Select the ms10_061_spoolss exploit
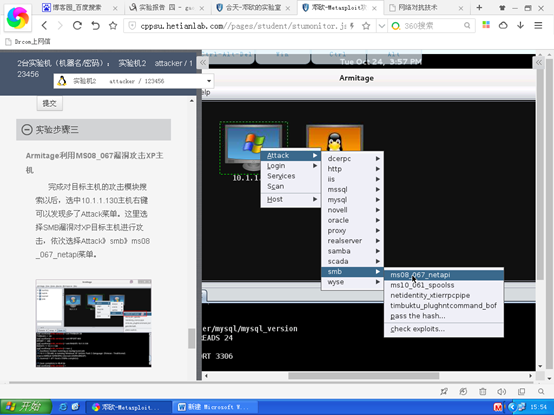554x415 pixels. click(444, 285)
